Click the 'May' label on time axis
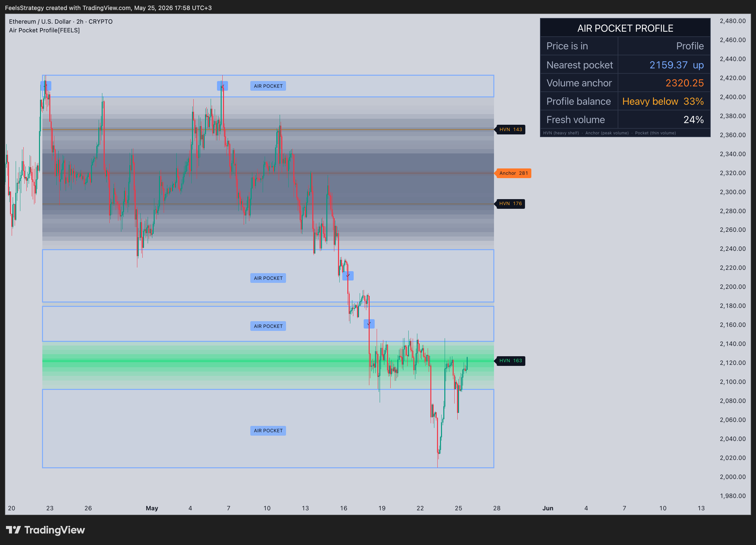This screenshot has height=545, width=756. pos(152,508)
